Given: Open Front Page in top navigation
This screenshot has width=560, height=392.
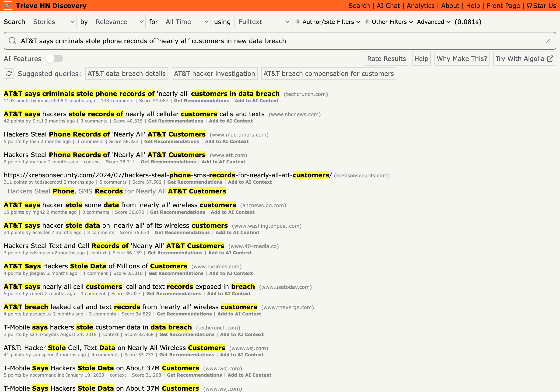Looking at the screenshot, I should 503,6.
